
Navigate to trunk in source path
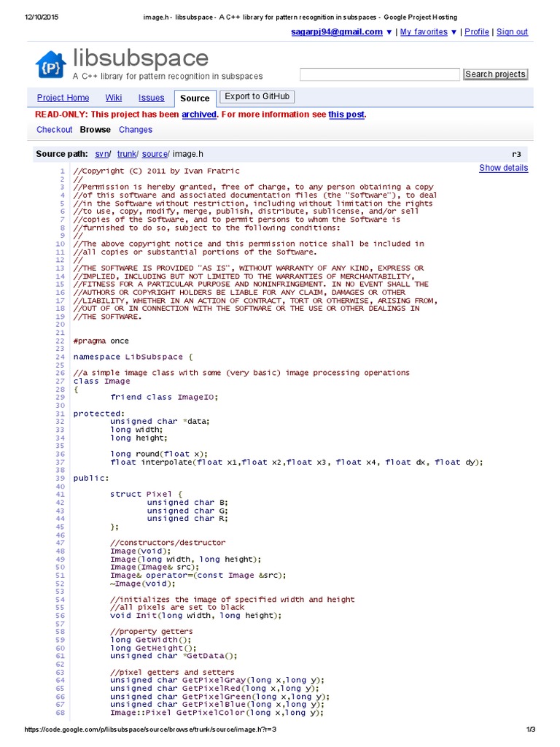click(126, 154)
